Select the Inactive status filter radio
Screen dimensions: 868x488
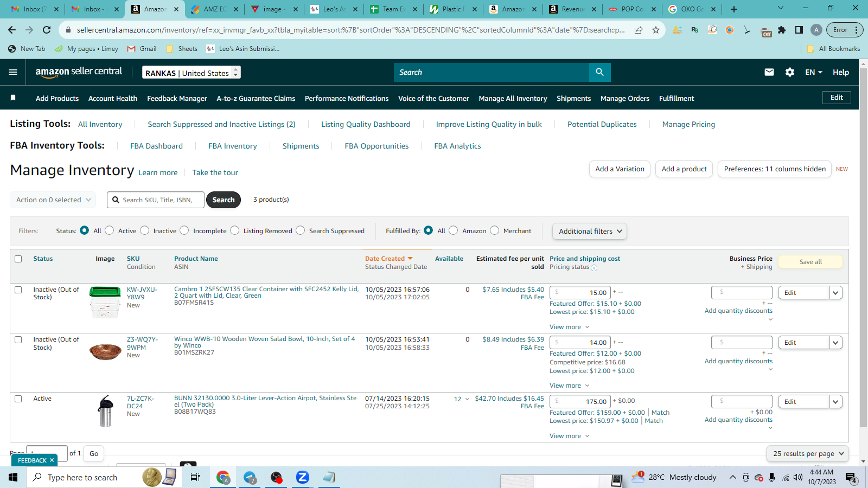click(145, 230)
